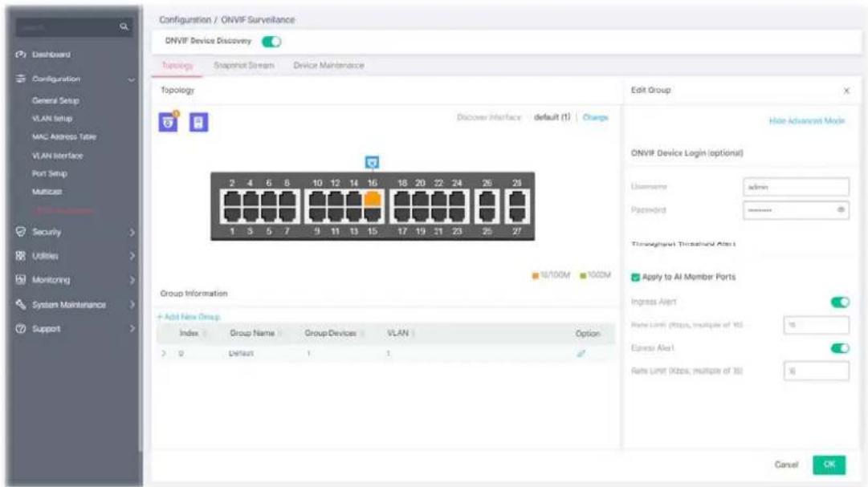Screen dimensions: 868x487
Task: Click Add New Group link
Action: (x=189, y=317)
